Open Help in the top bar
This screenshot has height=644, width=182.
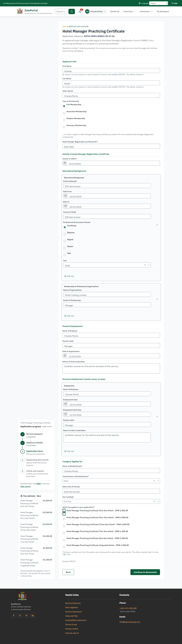(174, 3)
